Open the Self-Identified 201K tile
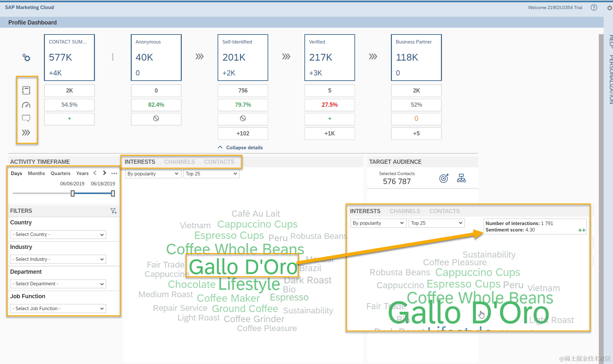 coord(243,57)
